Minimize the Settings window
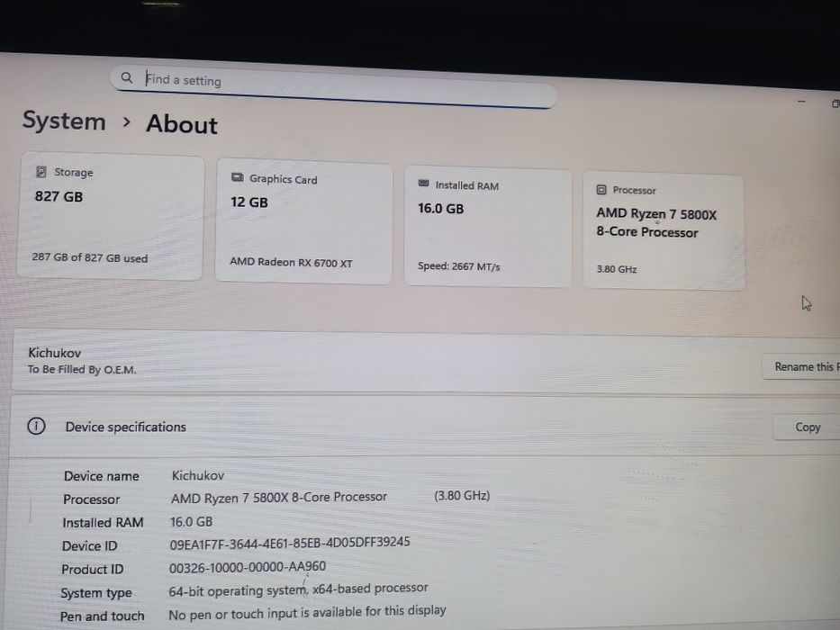The height and width of the screenshot is (630, 840). (x=801, y=101)
